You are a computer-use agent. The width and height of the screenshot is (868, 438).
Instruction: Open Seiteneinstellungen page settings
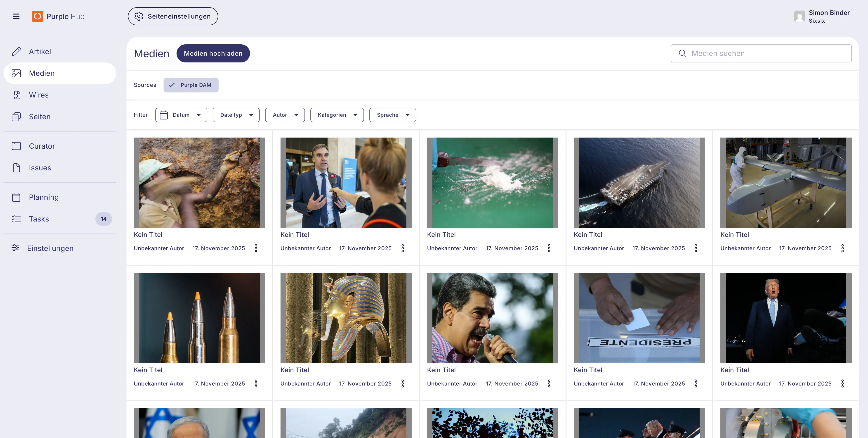[173, 16]
